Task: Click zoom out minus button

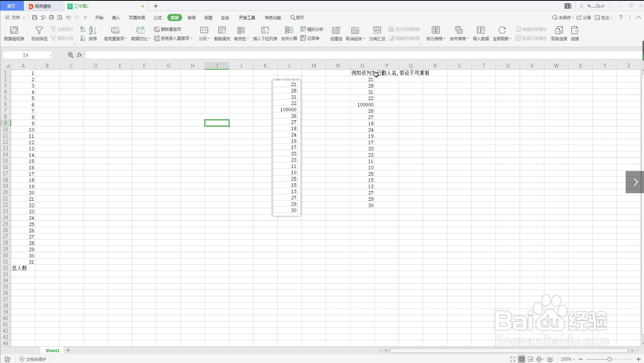Action: 581,359
